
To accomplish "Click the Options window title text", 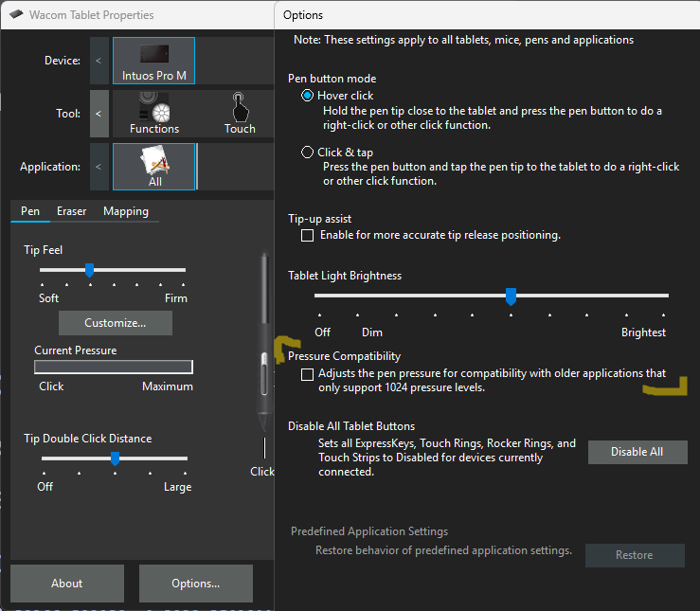I will 303,15.
